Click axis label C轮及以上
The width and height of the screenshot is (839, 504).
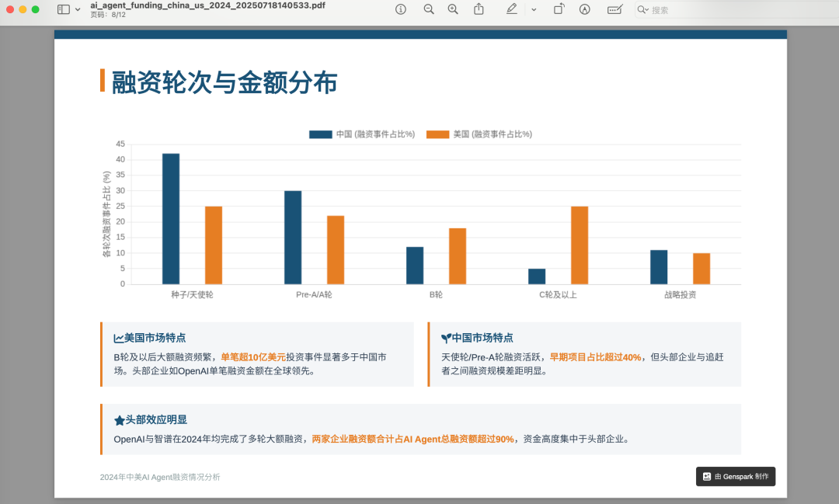click(x=558, y=295)
